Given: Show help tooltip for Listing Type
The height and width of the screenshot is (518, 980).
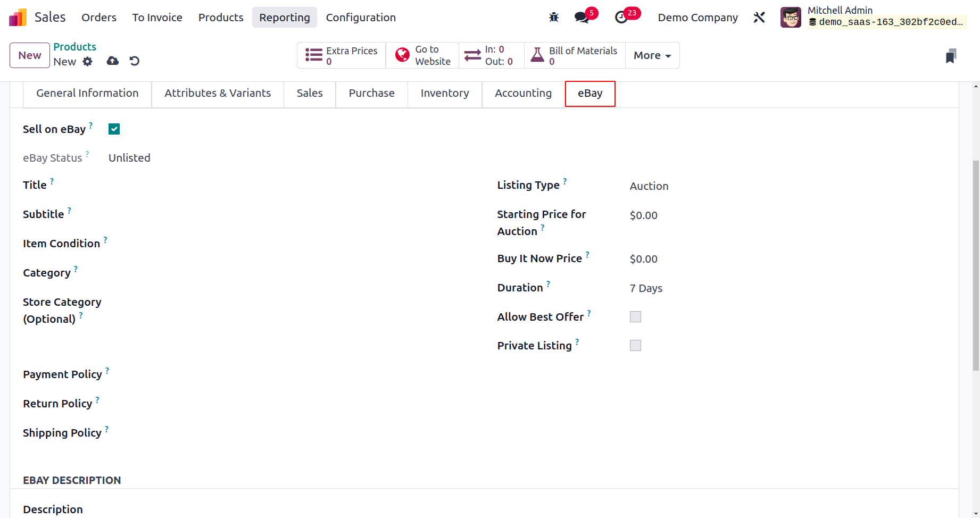Looking at the screenshot, I should (565, 181).
